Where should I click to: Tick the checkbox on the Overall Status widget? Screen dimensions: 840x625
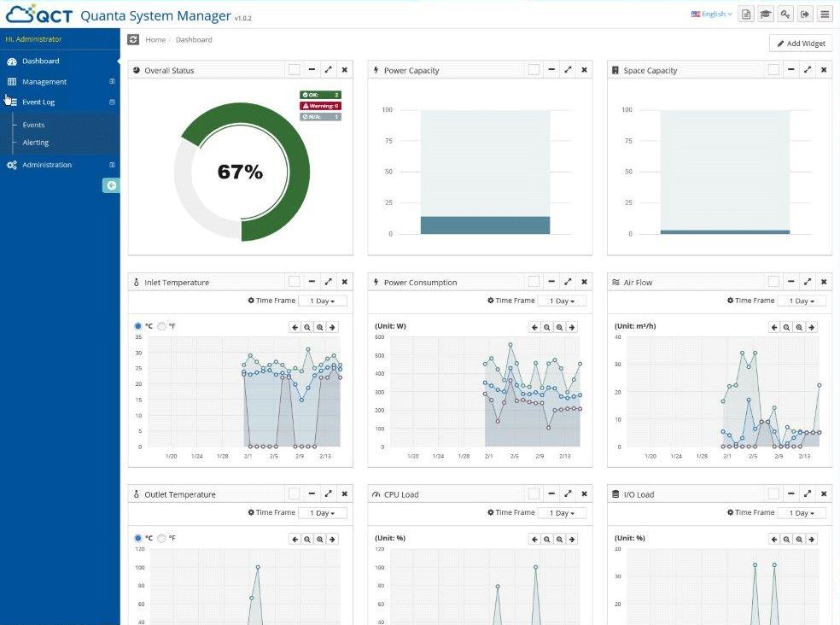click(295, 70)
